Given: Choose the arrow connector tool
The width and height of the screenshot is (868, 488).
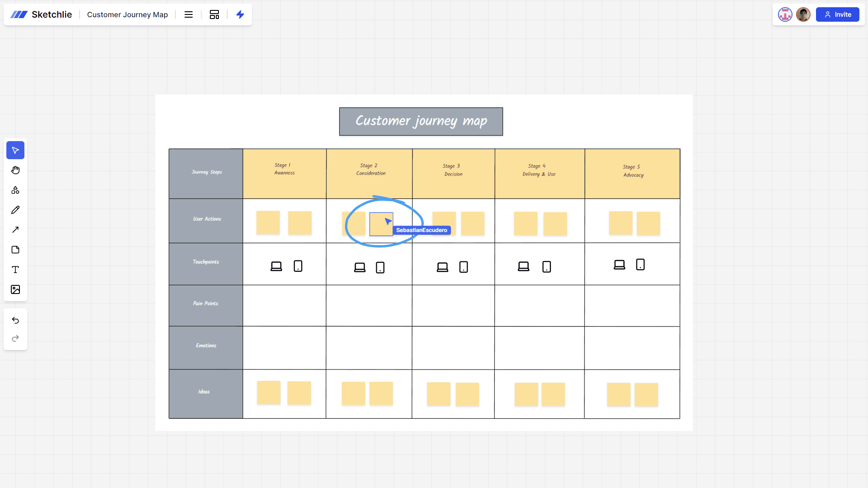Looking at the screenshot, I should [15, 230].
